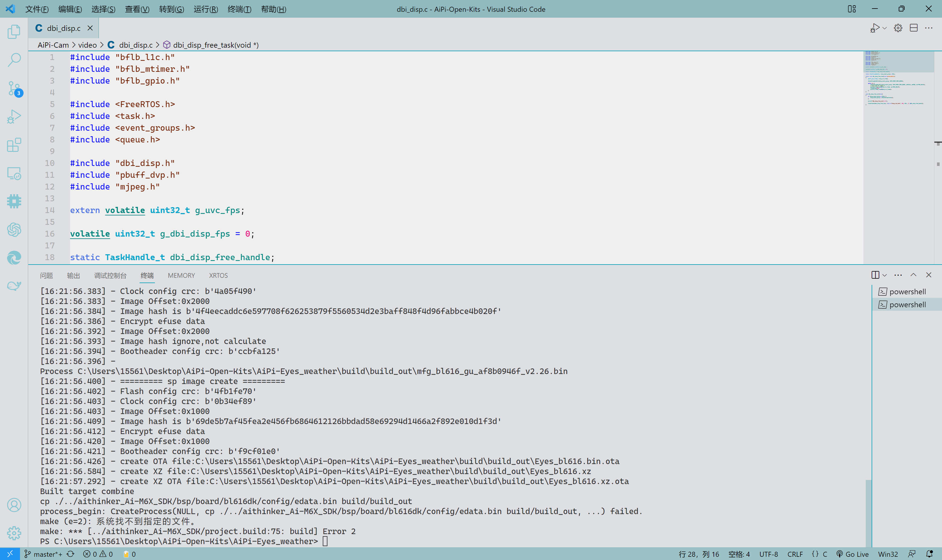Image resolution: width=942 pixels, height=560 pixels.
Task: Click the Run or Debug file button
Action: tap(875, 28)
